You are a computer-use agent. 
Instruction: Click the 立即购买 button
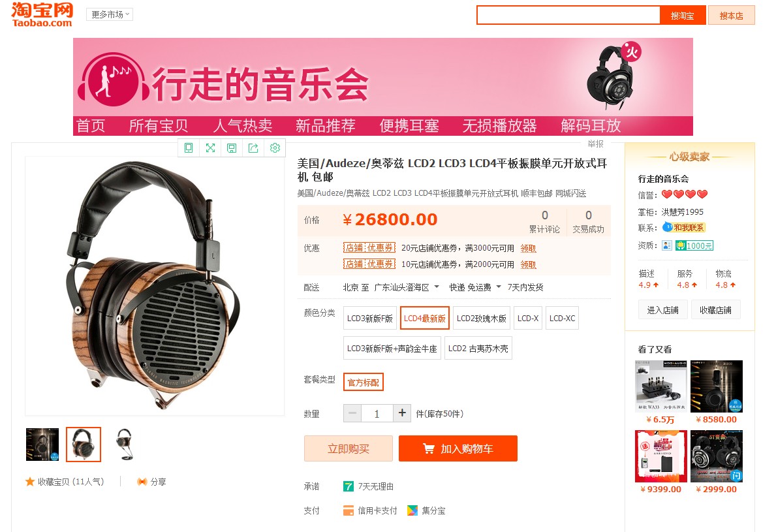tap(349, 448)
